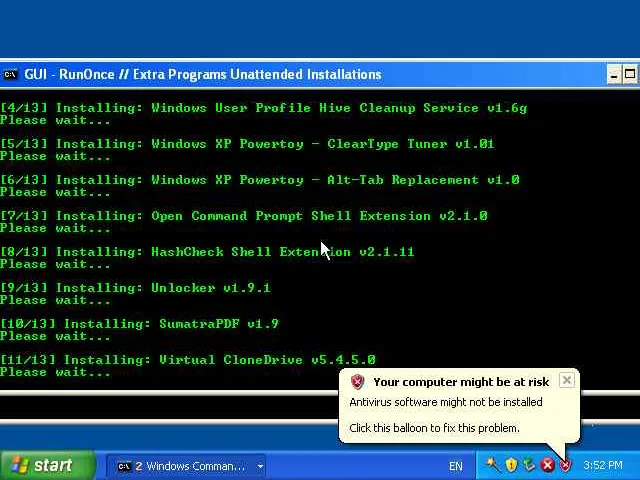
Task: Open the Start menu
Action: coord(47,465)
